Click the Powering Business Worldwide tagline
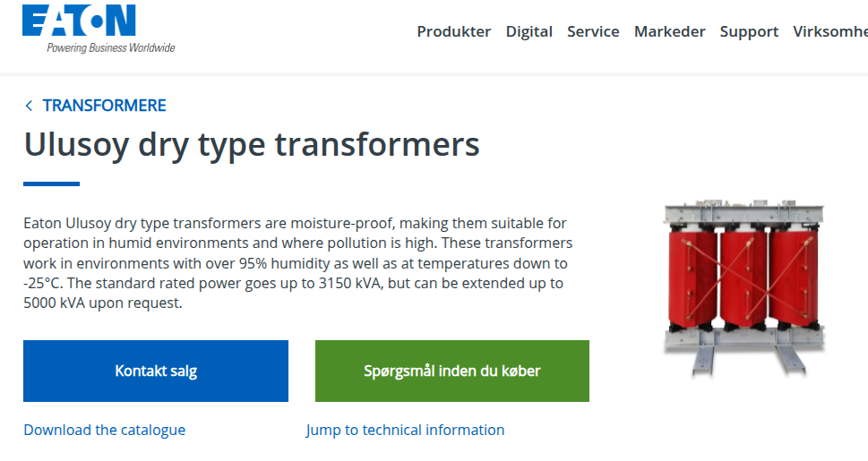The image size is (868, 461). coord(111,47)
